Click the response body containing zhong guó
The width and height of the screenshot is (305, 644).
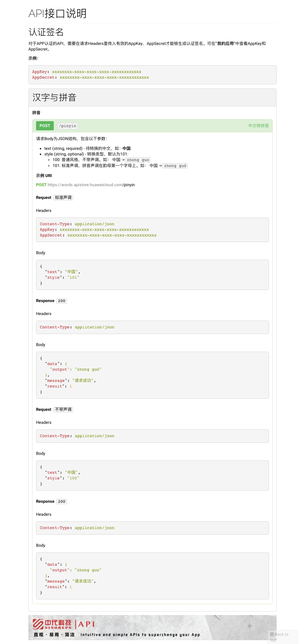point(152,375)
